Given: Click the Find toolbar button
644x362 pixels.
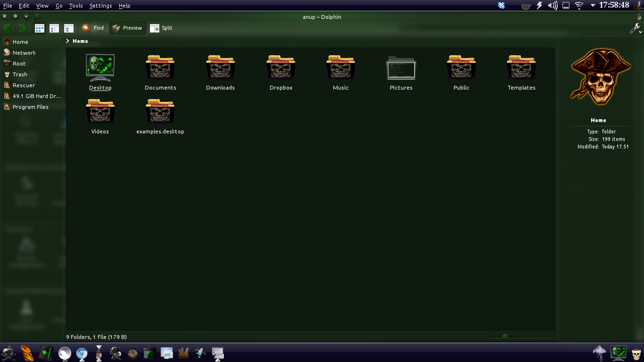Looking at the screenshot, I should (x=93, y=28).
